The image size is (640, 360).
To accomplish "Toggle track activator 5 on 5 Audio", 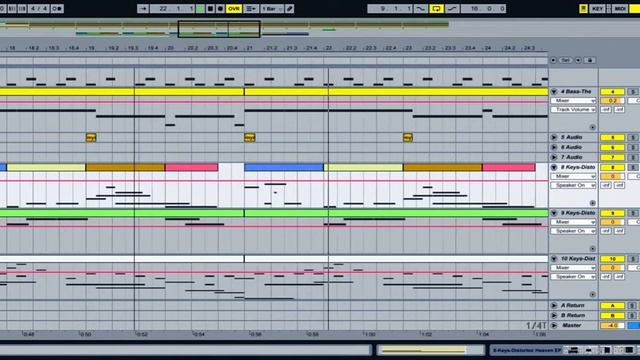I will click(612, 138).
